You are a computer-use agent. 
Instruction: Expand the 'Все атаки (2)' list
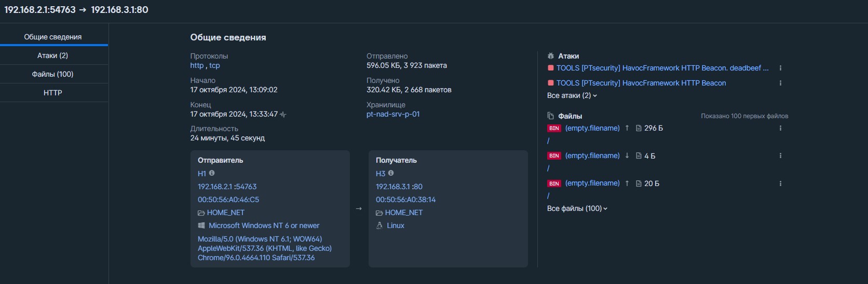(x=572, y=95)
